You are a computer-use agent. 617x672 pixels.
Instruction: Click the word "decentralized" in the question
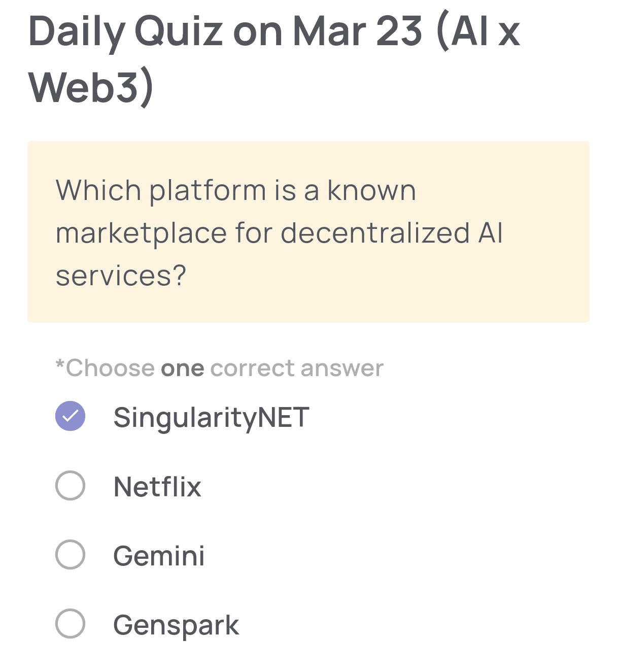(375, 233)
